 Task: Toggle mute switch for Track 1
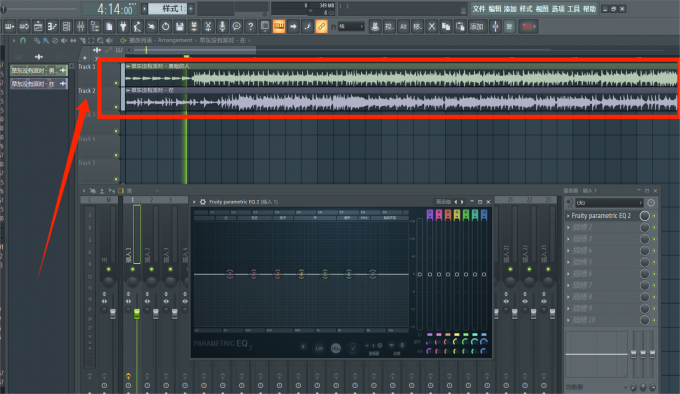pos(116,83)
